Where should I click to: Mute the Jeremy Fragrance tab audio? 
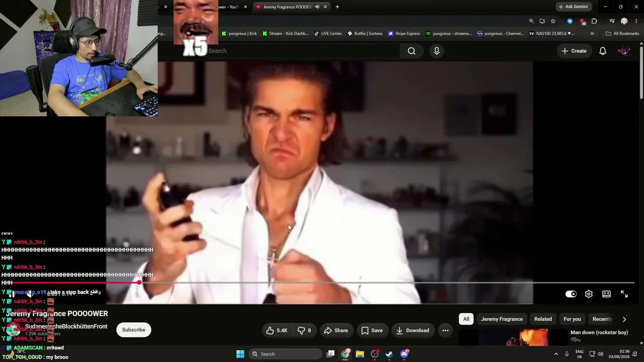[x=317, y=7]
